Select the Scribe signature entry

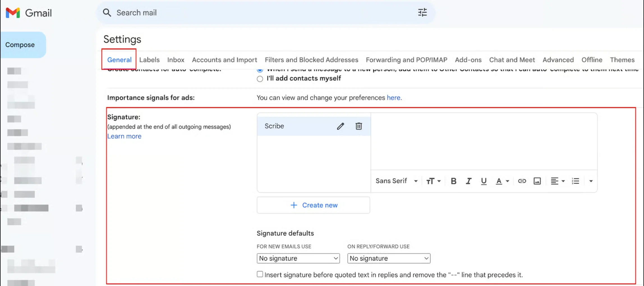(x=314, y=126)
